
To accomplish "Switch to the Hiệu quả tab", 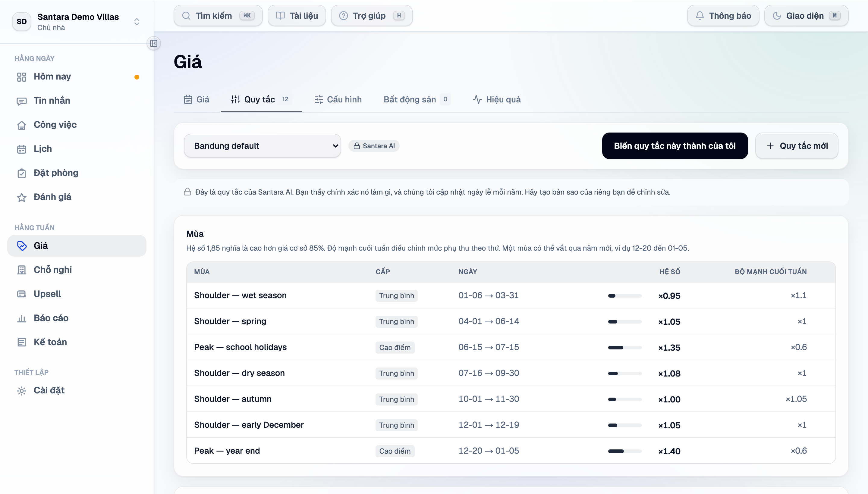I will (x=497, y=99).
